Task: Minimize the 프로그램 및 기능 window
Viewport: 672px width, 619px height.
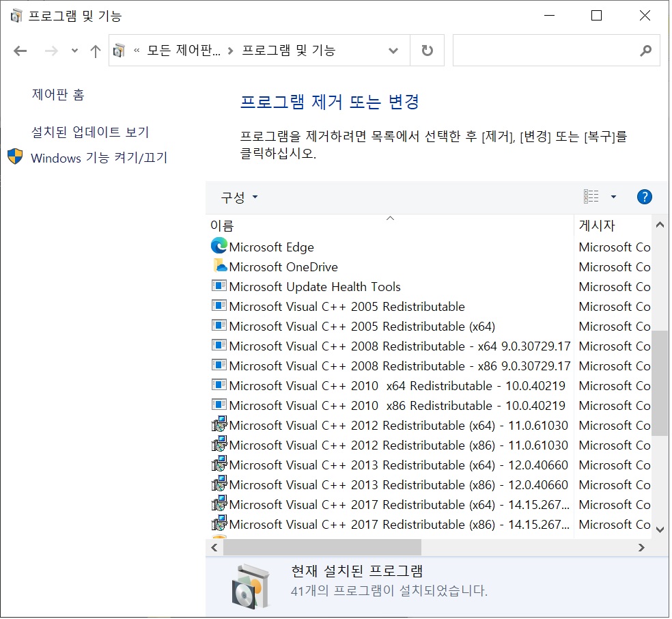Action: 549,16
